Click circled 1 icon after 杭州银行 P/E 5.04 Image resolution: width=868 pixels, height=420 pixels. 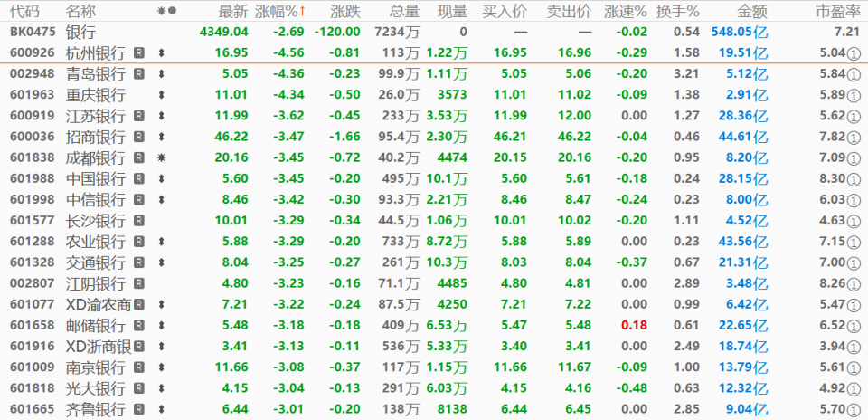tap(854, 53)
